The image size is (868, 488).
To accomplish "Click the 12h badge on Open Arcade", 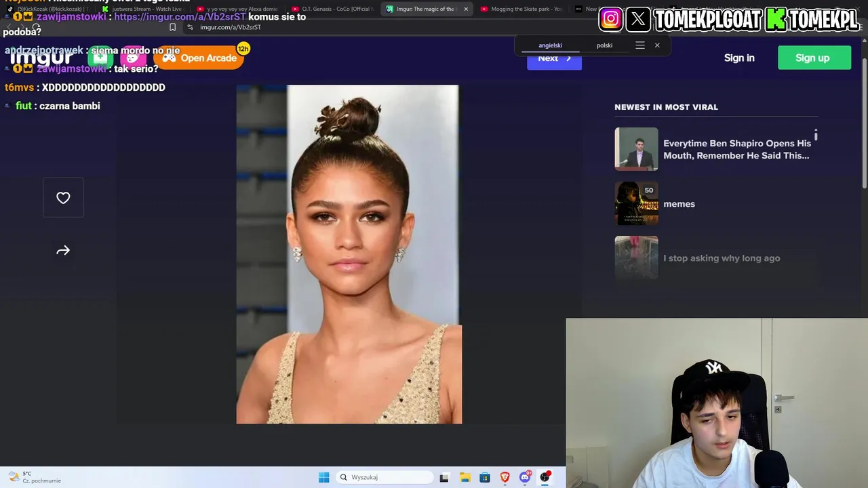I will (243, 49).
